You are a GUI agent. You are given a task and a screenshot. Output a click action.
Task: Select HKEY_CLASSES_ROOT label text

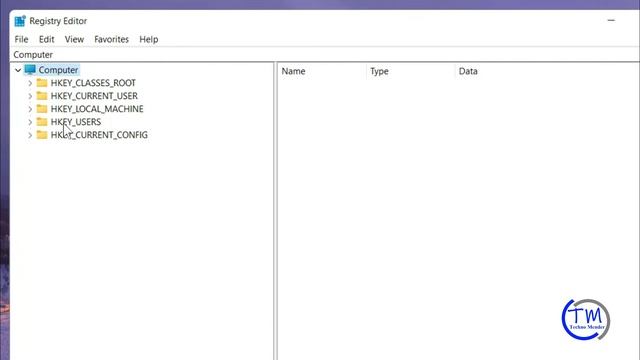93,83
